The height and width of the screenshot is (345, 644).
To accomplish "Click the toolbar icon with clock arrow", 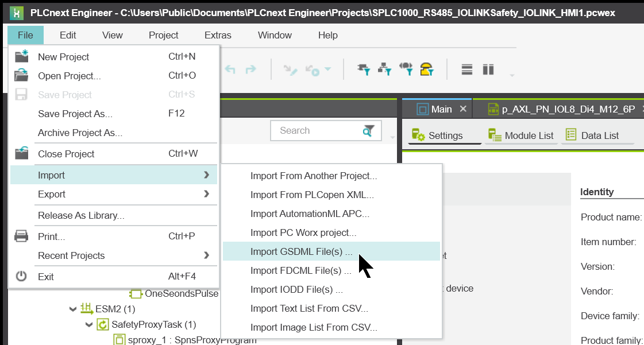I will click(x=312, y=69).
